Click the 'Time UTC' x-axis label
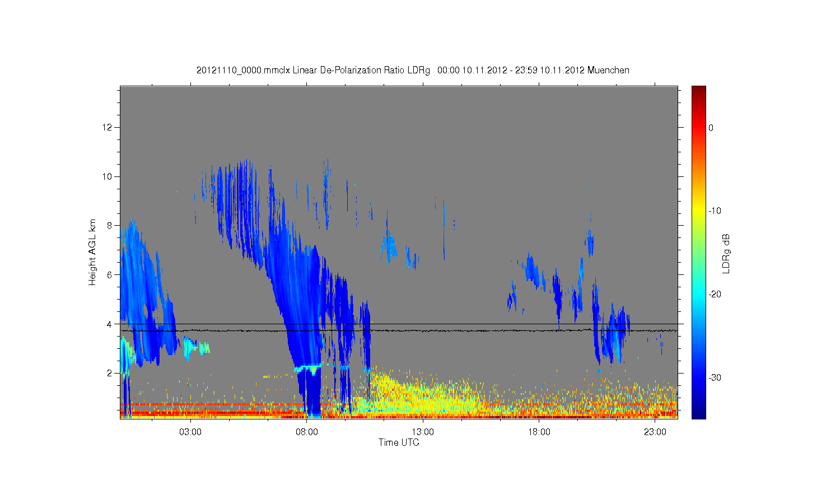The width and height of the screenshot is (840, 504). (399, 442)
